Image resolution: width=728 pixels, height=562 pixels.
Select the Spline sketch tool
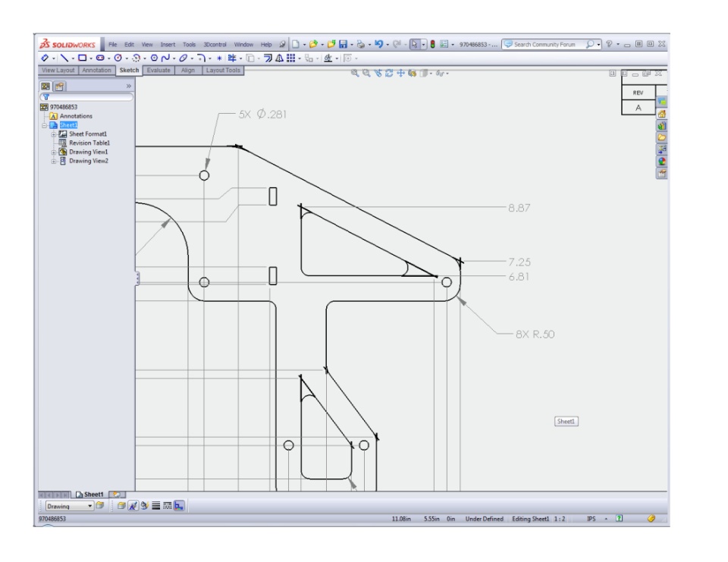click(165, 58)
